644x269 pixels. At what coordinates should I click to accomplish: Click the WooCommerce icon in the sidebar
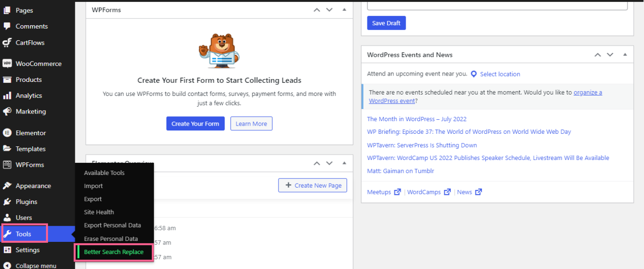[7, 63]
